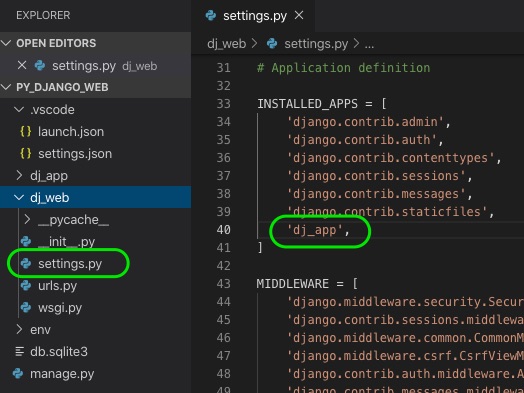Viewport: 524px width, 393px height.
Task: Select the dj_app folder name
Action: pos(49,176)
